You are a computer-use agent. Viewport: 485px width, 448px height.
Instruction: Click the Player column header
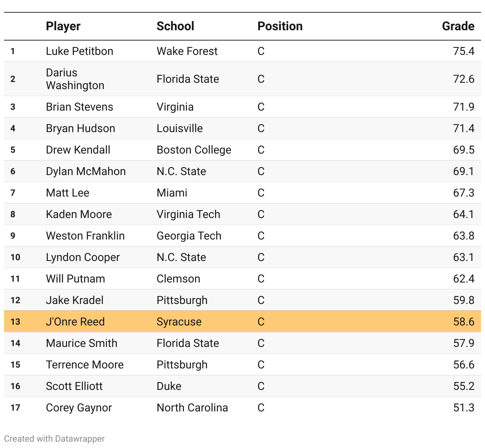(x=63, y=26)
